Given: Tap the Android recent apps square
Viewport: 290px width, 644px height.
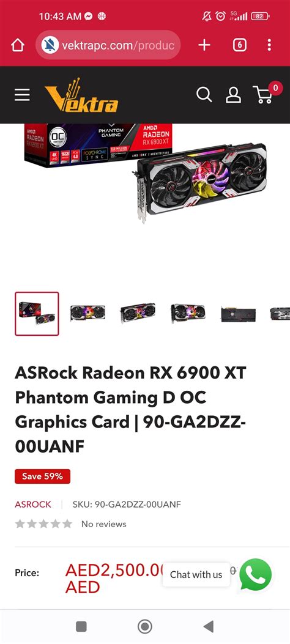Looking at the screenshot, I should [x=81, y=626].
